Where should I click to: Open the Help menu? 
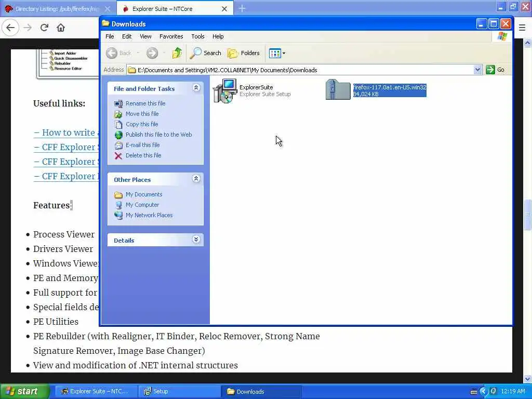(218, 36)
